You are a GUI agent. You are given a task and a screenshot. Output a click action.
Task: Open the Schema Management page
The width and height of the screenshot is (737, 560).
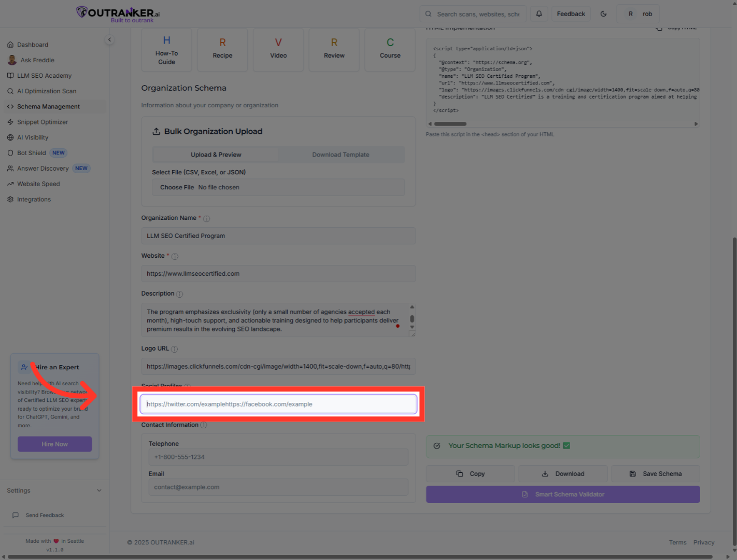click(x=54, y=107)
